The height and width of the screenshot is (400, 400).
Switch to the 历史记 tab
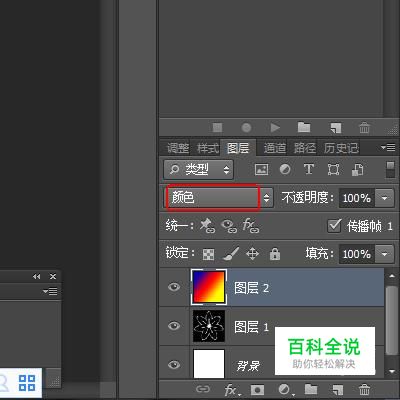coord(341,148)
